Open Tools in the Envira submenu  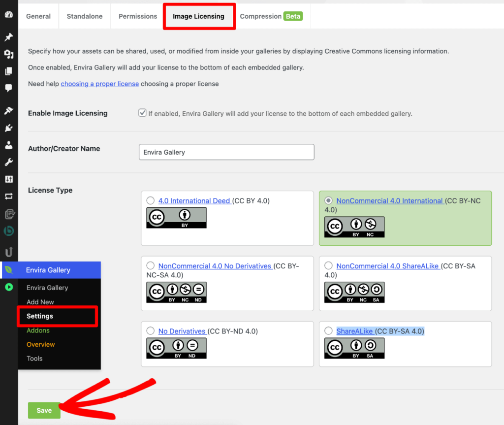34,359
